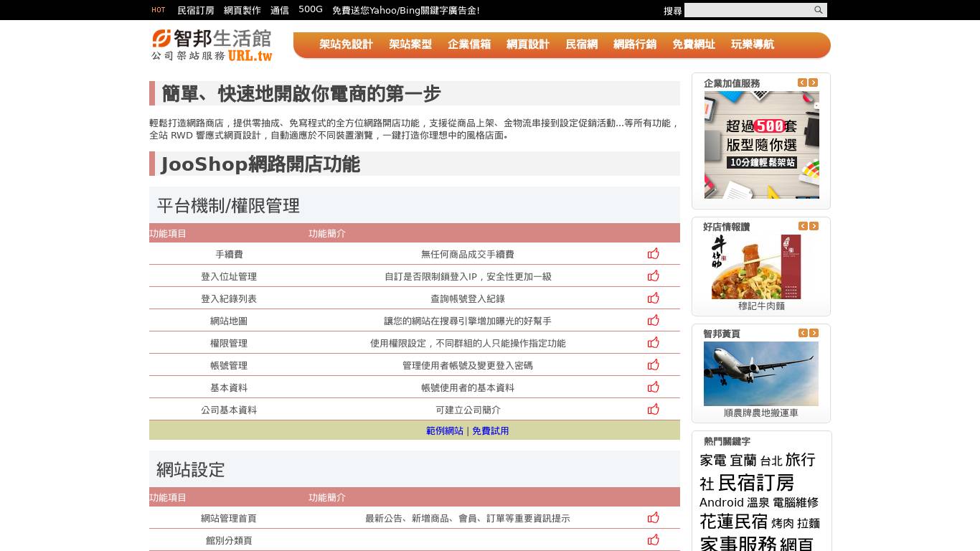Click thumbs-up icon in 公司基本資料 row
This screenshot has height=551, width=980.
(653, 409)
